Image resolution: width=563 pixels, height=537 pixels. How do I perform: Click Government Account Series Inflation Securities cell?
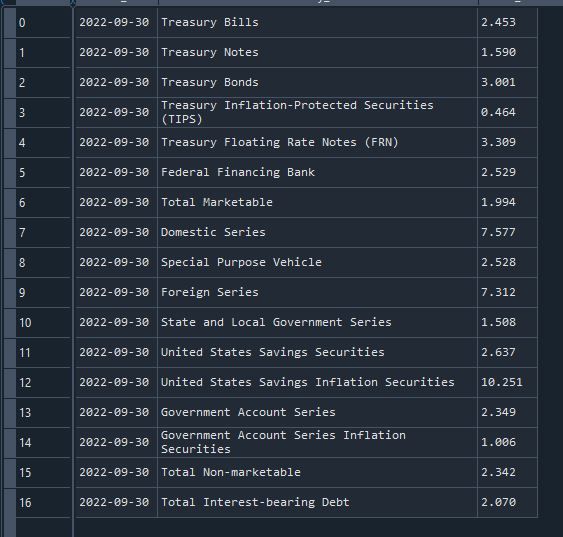tap(317, 442)
